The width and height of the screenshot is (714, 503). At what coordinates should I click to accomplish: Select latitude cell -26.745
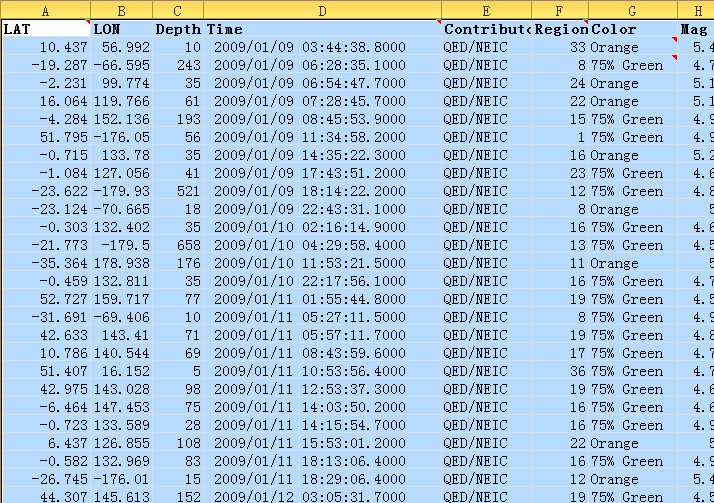pyautogui.click(x=46, y=478)
